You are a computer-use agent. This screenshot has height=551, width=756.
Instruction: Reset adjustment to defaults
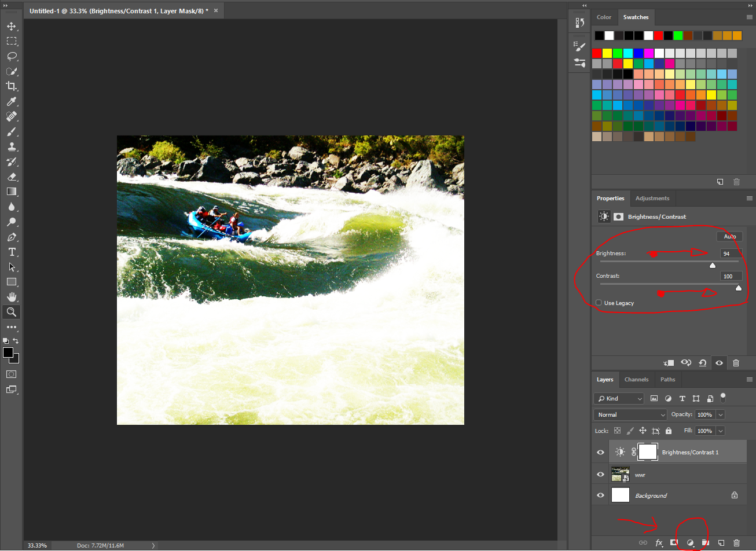[703, 363]
